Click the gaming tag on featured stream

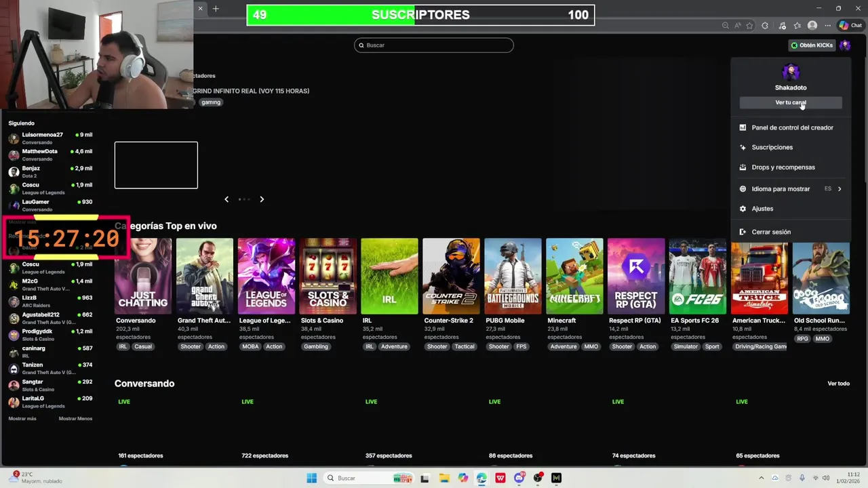tap(211, 102)
